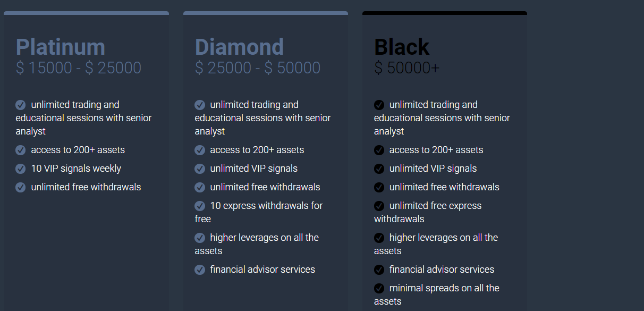The image size is (644, 311).
Task: Click checkmark icon next to "10 VIP signals weekly"
Action: tap(21, 169)
